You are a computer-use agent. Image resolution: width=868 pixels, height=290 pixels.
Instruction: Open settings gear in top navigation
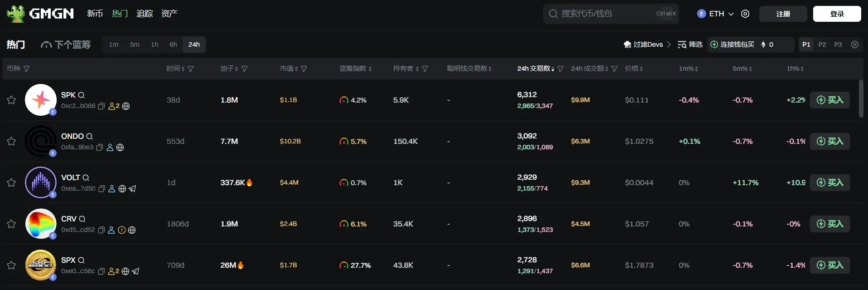coord(745,14)
